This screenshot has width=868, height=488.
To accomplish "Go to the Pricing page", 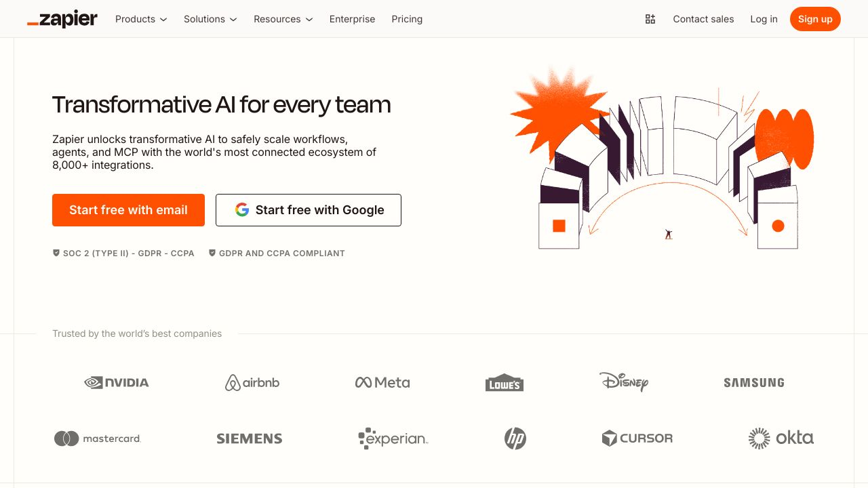I will click(407, 19).
